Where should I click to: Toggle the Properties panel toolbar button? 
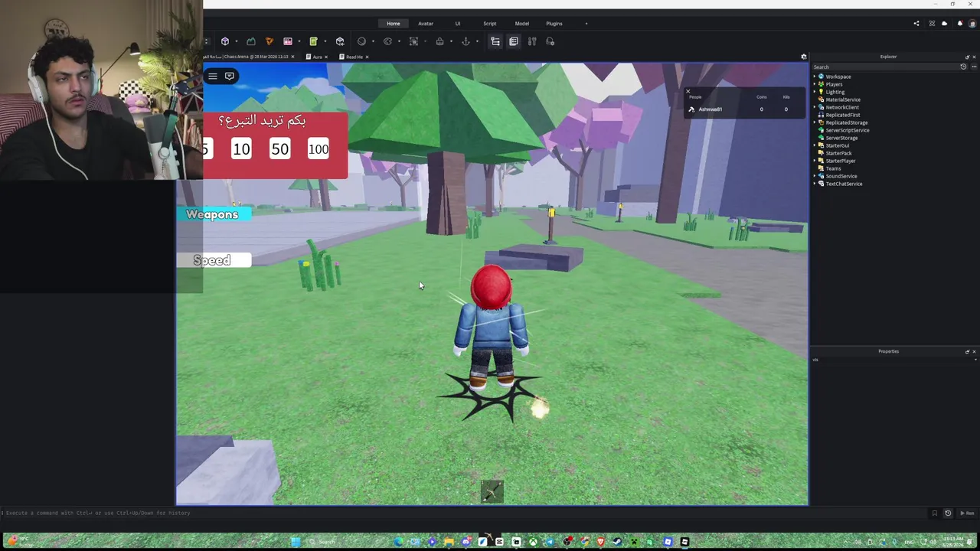pyautogui.click(x=514, y=41)
